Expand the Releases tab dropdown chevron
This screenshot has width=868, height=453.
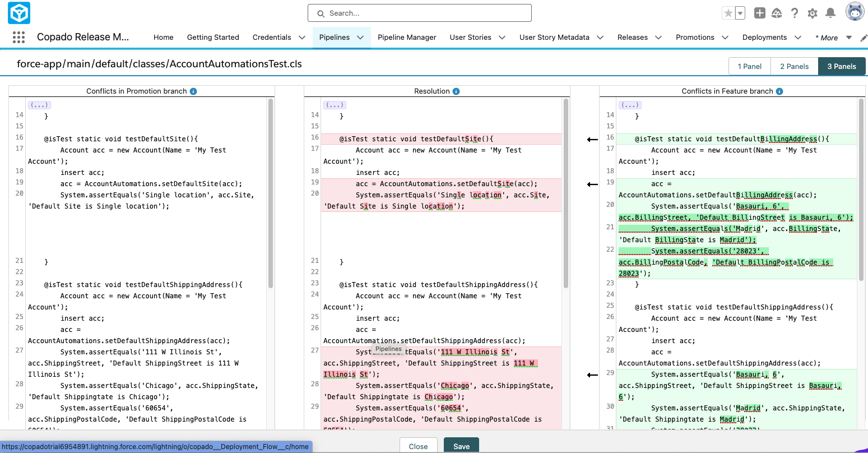pyautogui.click(x=658, y=38)
